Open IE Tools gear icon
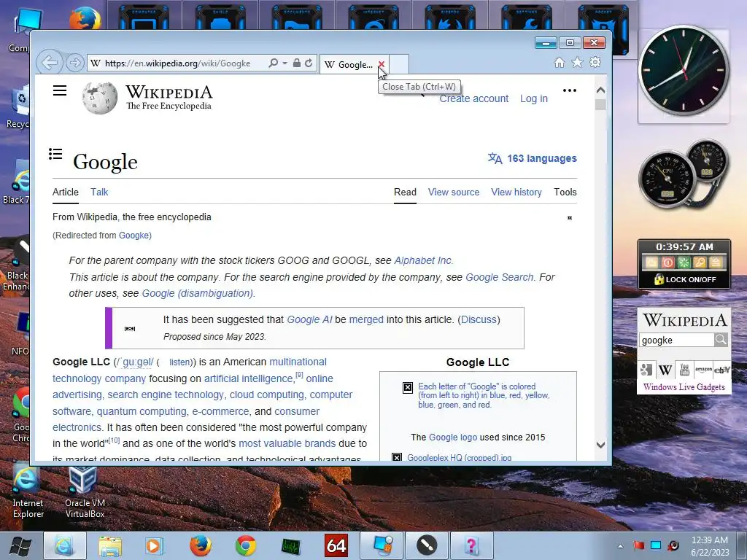This screenshot has width=747, height=560. (x=595, y=63)
